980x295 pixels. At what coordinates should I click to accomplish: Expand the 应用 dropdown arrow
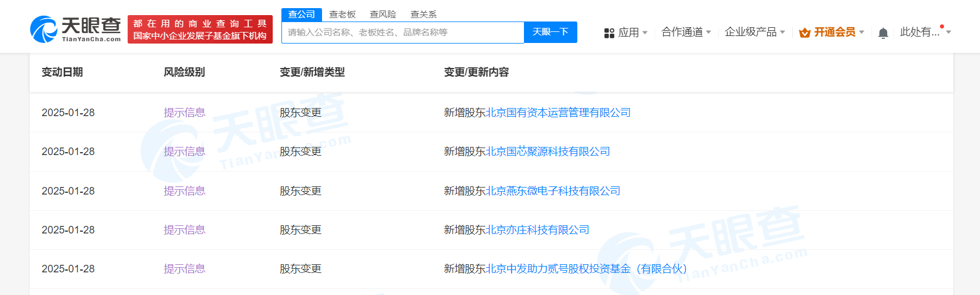click(x=645, y=33)
